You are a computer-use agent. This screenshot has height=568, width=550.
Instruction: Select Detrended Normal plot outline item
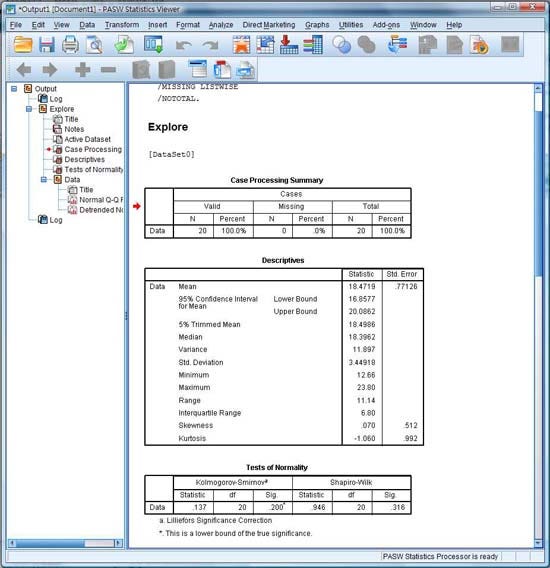click(x=101, y=210)
